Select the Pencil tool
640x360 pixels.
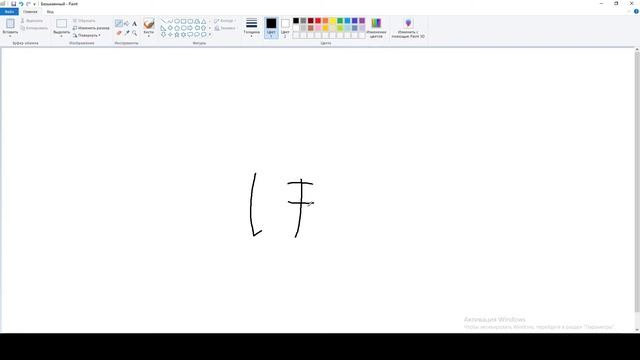pyautogui.click(x=118, y=24)
